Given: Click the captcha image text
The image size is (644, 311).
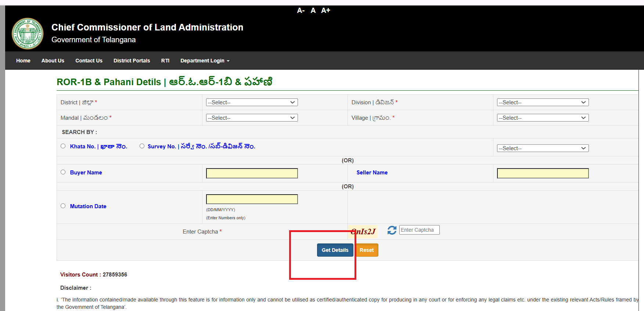Looking at the screenshot, I should click(364, 231).
